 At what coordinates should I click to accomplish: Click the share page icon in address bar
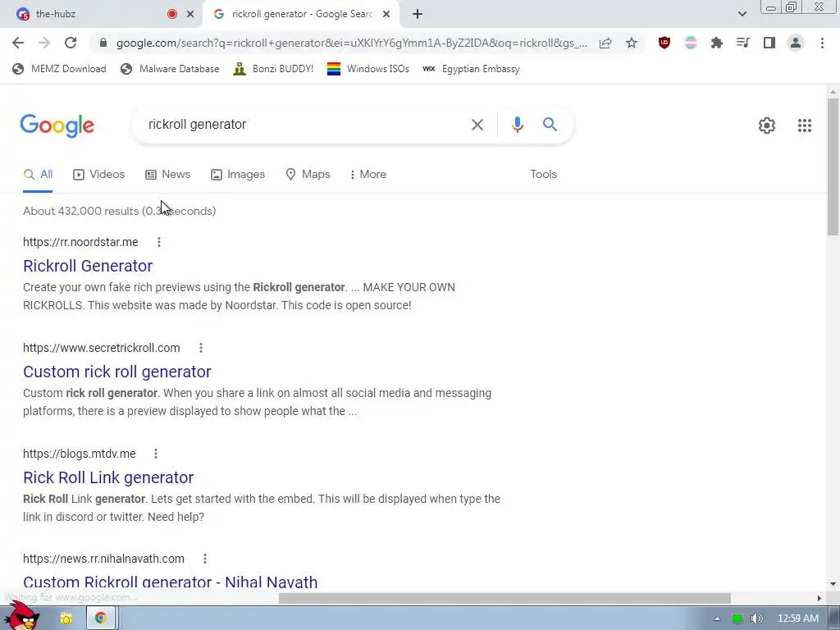[x=605, y=43]
